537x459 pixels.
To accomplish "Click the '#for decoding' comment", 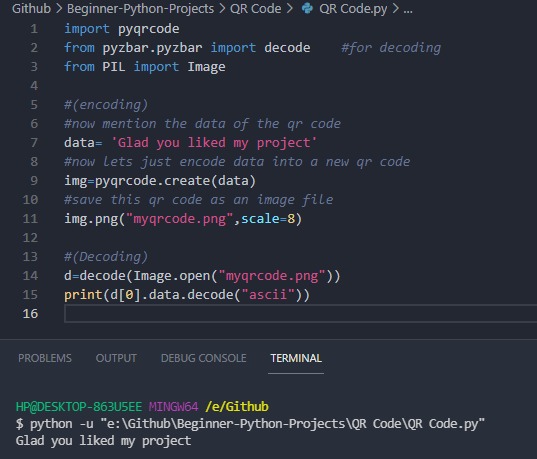I will [391, 48].
